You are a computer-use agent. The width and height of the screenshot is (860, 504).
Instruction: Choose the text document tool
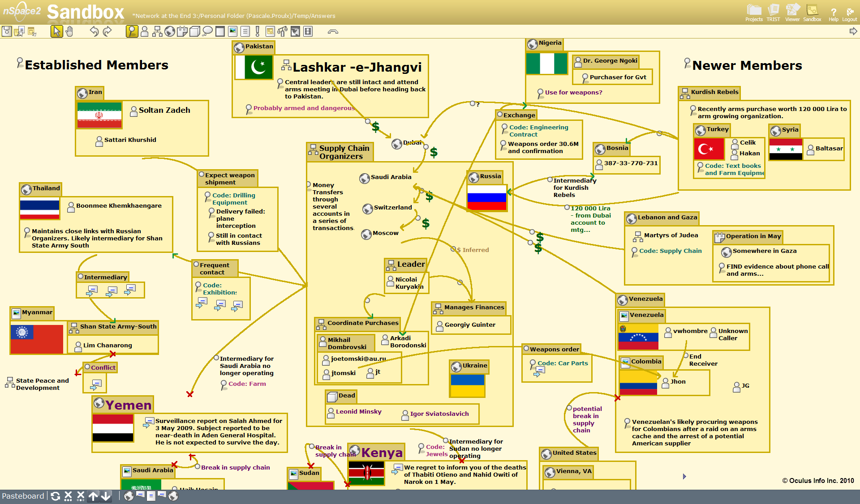[x=245, y=31]
